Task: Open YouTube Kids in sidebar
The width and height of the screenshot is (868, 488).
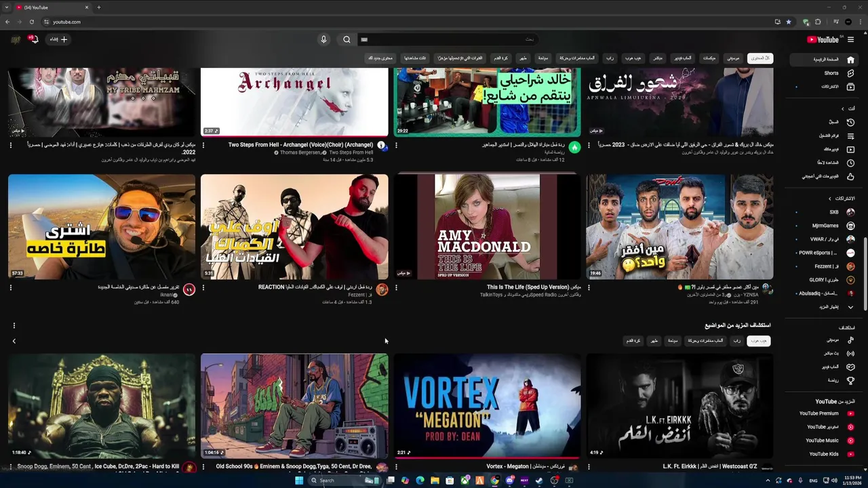Action: tap(825, 454)
